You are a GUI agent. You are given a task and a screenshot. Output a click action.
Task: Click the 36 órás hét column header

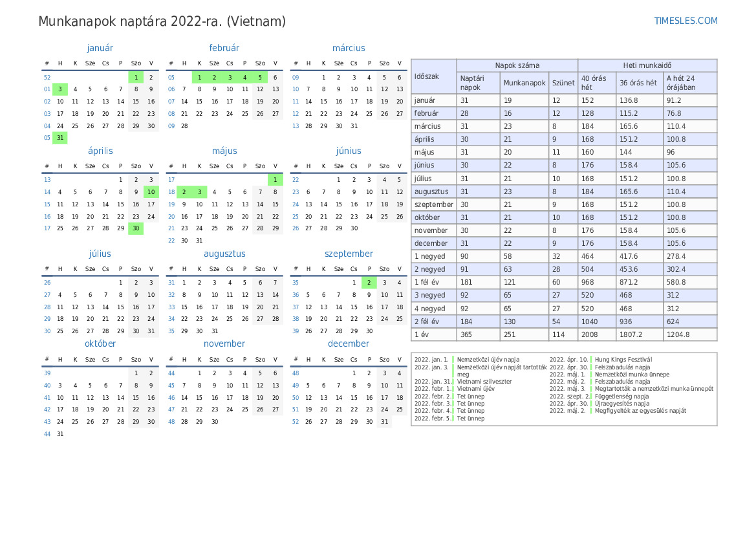click(x=638, y=83)
